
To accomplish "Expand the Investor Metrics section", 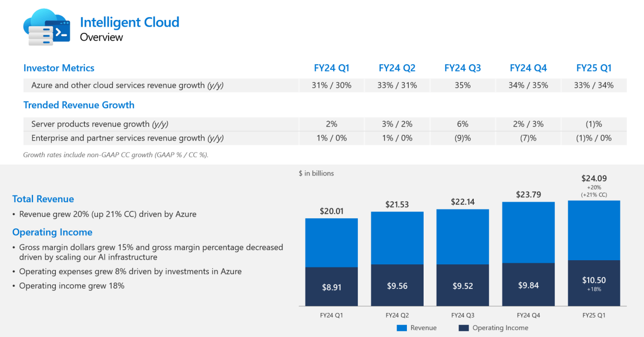I will [58, 68].
